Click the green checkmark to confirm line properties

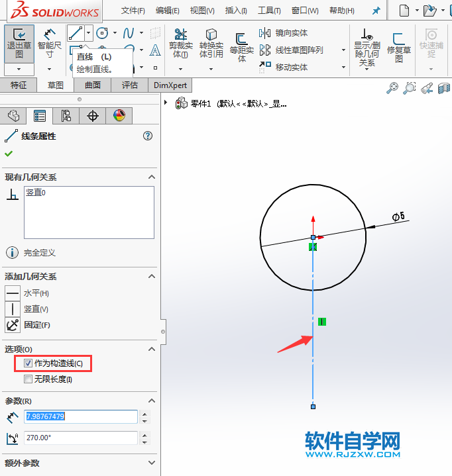(9, 154)
